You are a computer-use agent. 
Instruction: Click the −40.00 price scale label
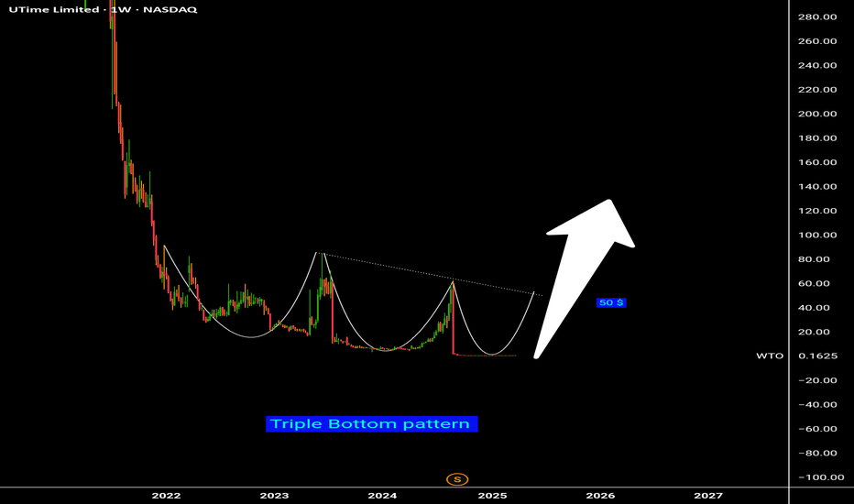pos(817,404)
